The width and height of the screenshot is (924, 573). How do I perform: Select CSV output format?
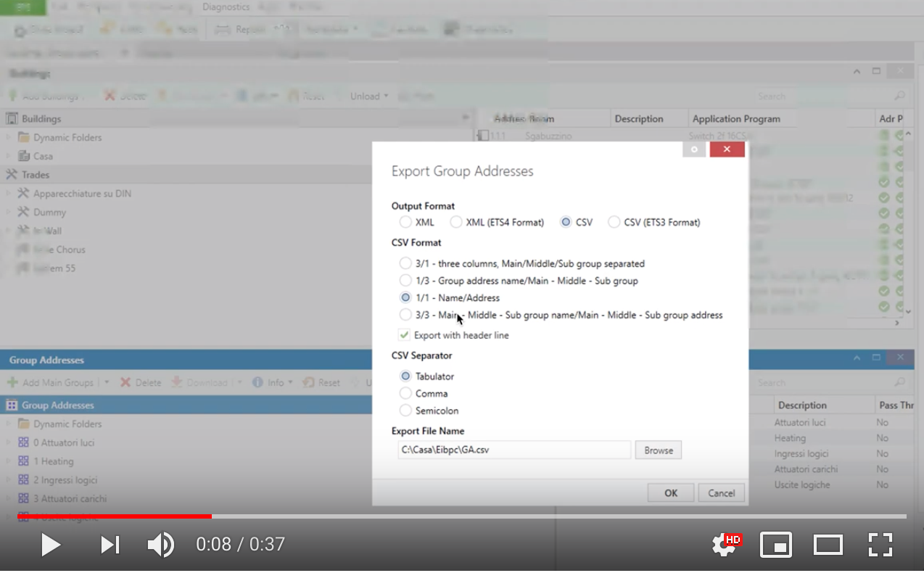(x=566, y=222)
